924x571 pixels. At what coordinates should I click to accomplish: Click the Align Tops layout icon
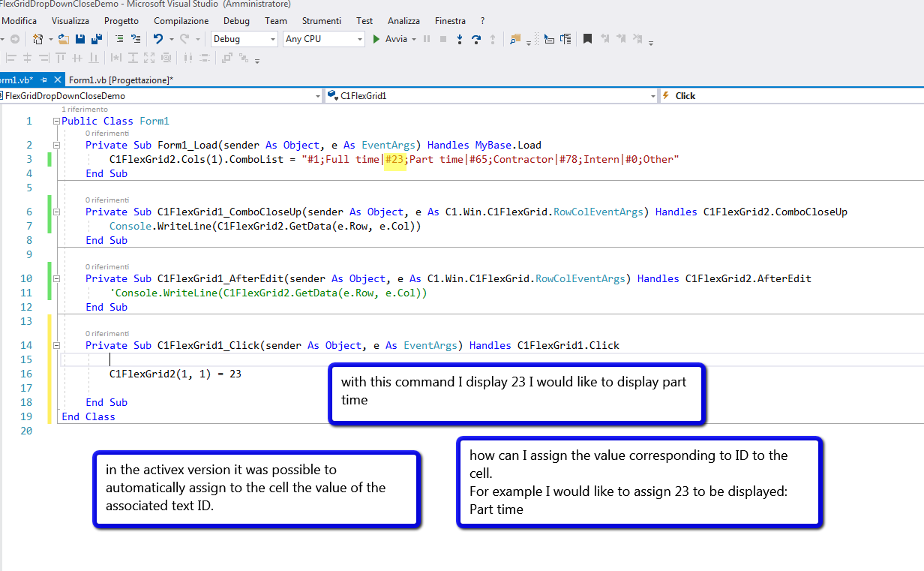[x=61, y=58]
